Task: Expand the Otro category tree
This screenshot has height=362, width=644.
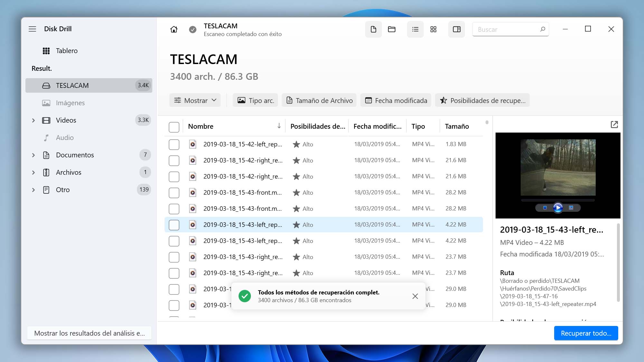Action: coord(33,190)
